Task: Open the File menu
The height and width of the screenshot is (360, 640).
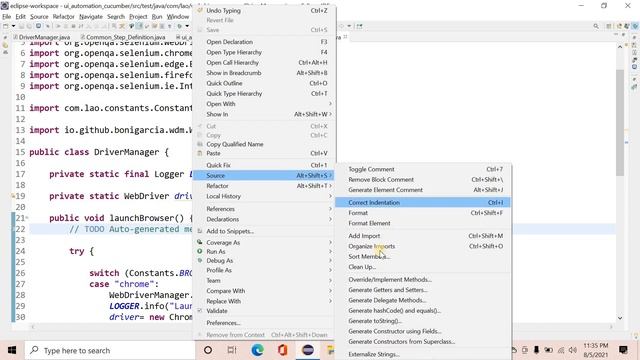Action: (7, 16)
